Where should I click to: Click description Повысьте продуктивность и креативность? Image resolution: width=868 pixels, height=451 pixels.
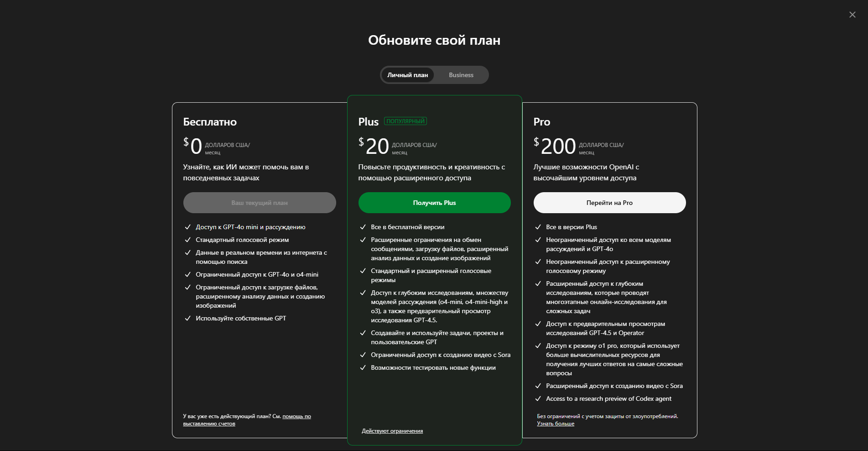click(431, 173)
